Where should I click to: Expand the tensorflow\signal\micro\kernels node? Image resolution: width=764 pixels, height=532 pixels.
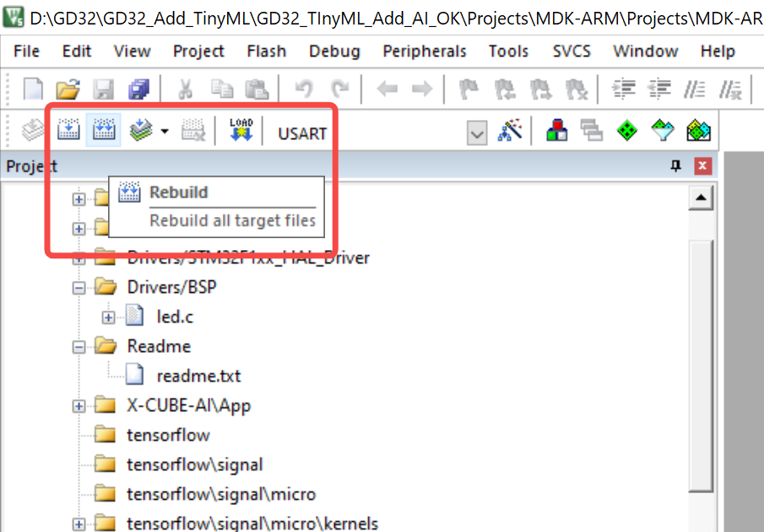click(79, 524)
